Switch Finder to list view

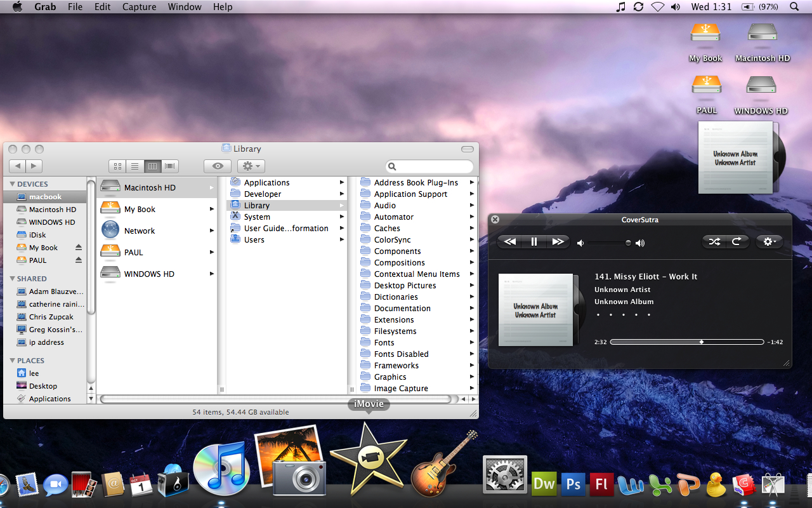click(134, 166)
